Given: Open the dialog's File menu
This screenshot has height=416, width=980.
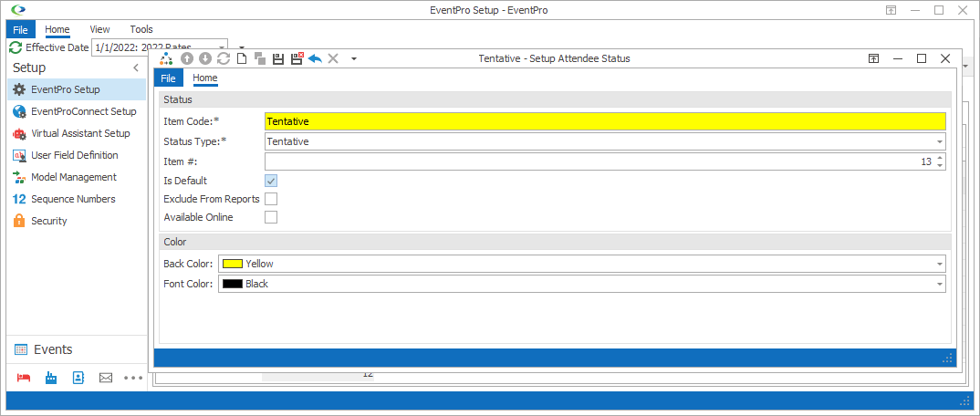Looking at the screenshot, I should 169,78.
